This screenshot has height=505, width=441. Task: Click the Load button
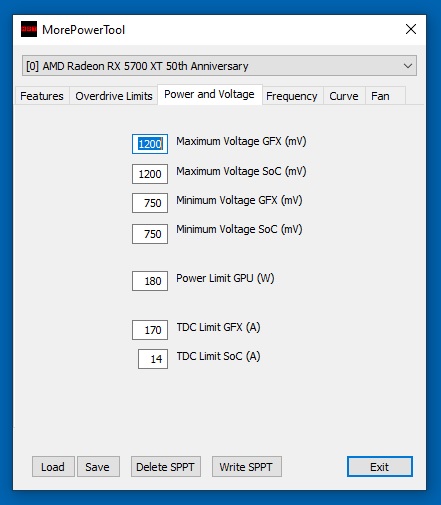point(53,467)
